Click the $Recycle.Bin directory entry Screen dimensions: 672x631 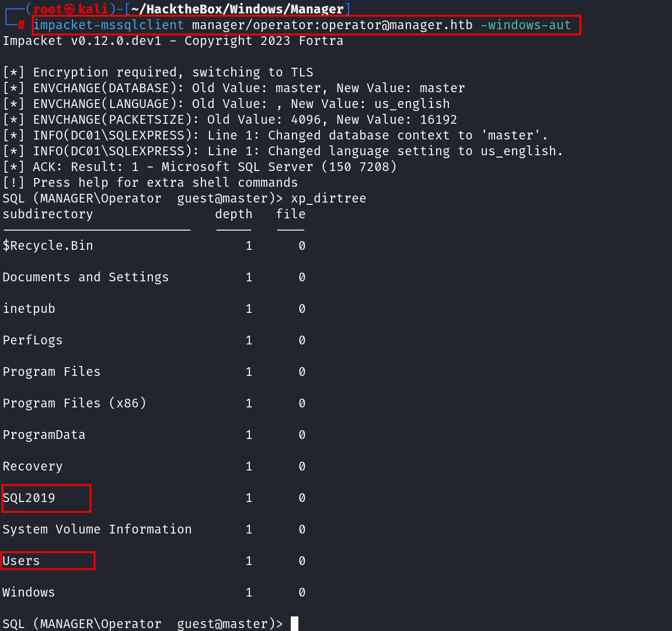tap(48, 246)
